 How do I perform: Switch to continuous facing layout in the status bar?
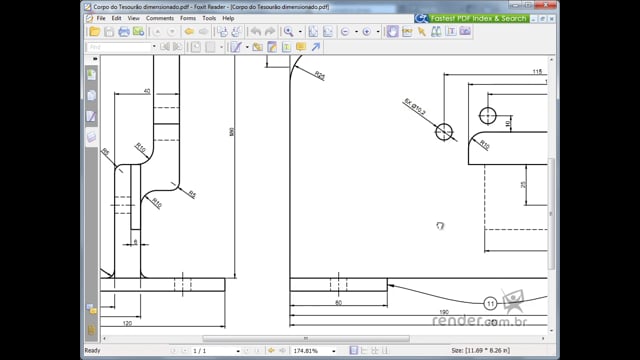(x=384, y=351)
